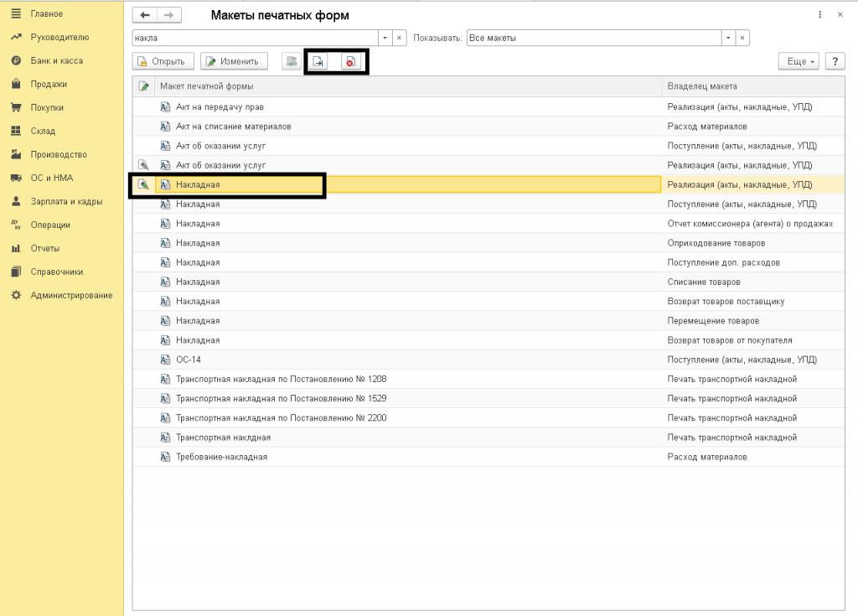
Task: Click the forward navigation arrow
Action: [x=168, y=15]
